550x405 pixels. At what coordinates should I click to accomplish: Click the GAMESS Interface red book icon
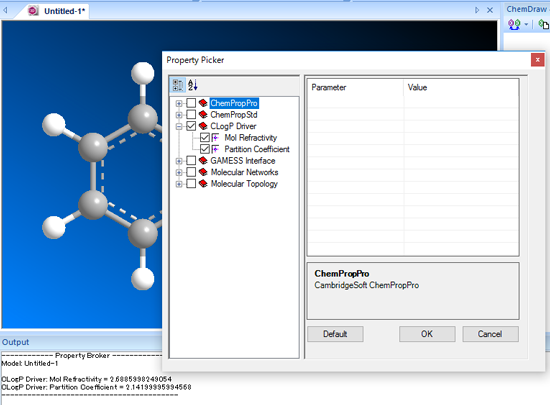(x=203, y=161)
